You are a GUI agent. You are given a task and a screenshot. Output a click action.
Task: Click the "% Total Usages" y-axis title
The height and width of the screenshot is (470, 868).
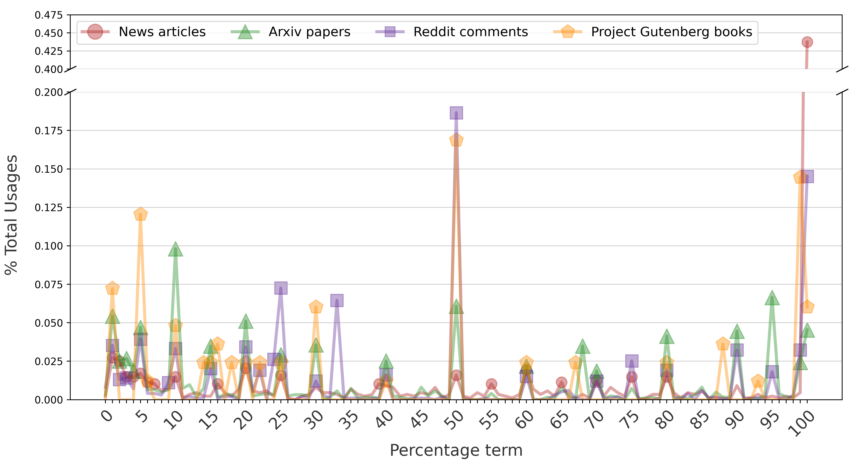coord(11,215)
